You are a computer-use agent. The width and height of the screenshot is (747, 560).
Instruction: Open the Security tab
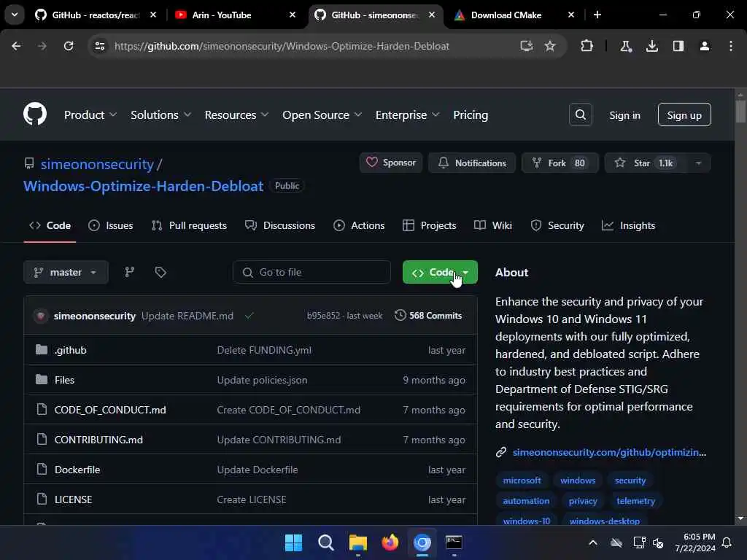pyautogui.click(x=557, y=225)
